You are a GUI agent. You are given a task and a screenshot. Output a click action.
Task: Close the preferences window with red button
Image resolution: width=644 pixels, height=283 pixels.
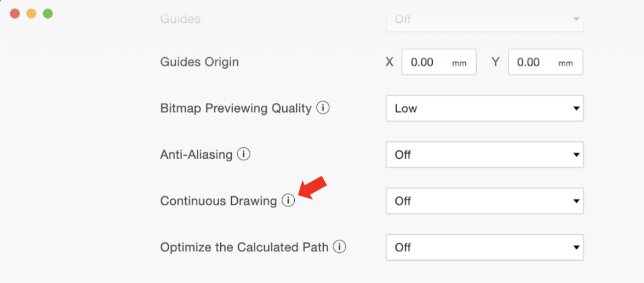pos(15,14)
